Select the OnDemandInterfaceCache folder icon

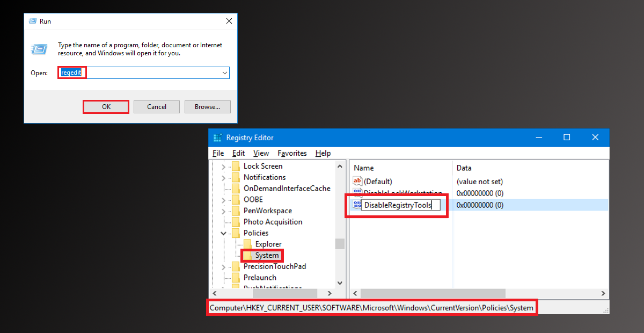pyautogui.click(x=236, y=189)
